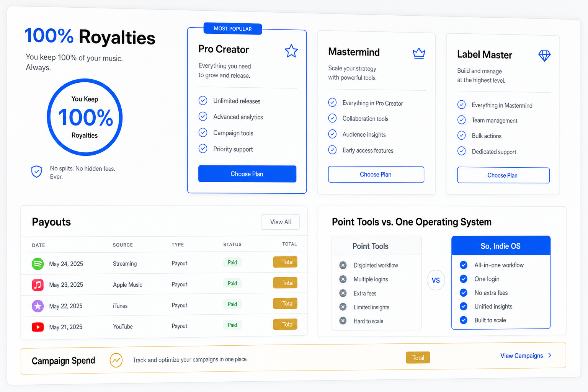Click the check beside Collaboration tools

(332, 118)
